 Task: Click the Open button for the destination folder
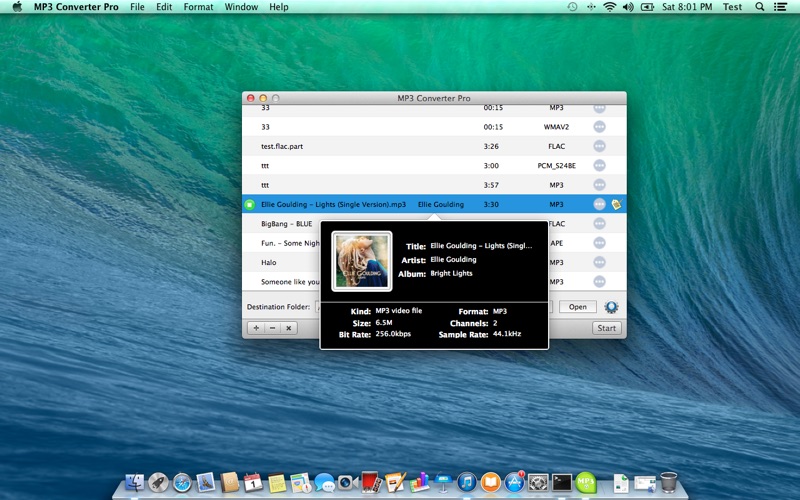point(578,307)
